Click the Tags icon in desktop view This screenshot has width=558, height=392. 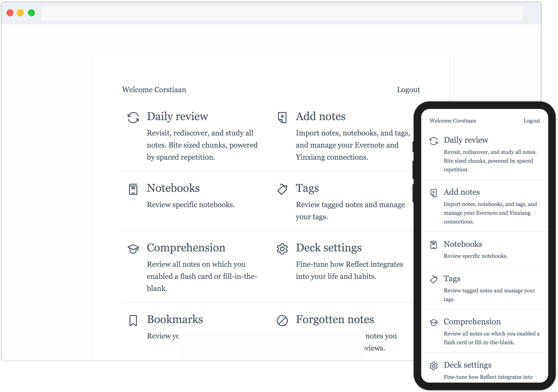pyautogui.click(x=282, y=189)
